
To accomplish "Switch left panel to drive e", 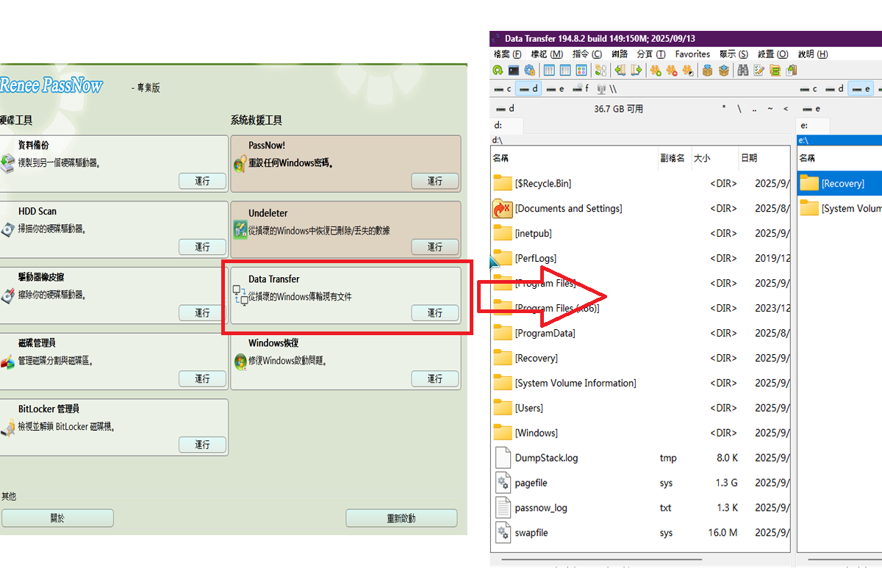I will click(x=556, y=89).
